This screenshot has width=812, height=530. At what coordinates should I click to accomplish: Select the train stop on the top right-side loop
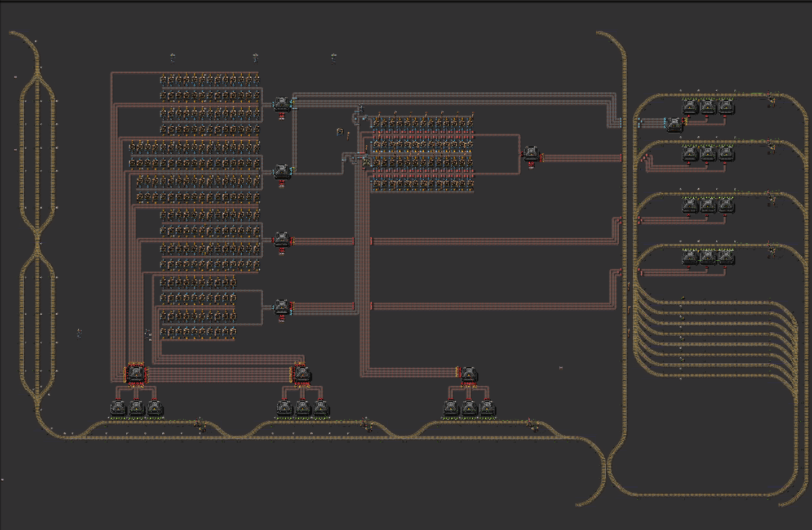coord(771,100)
